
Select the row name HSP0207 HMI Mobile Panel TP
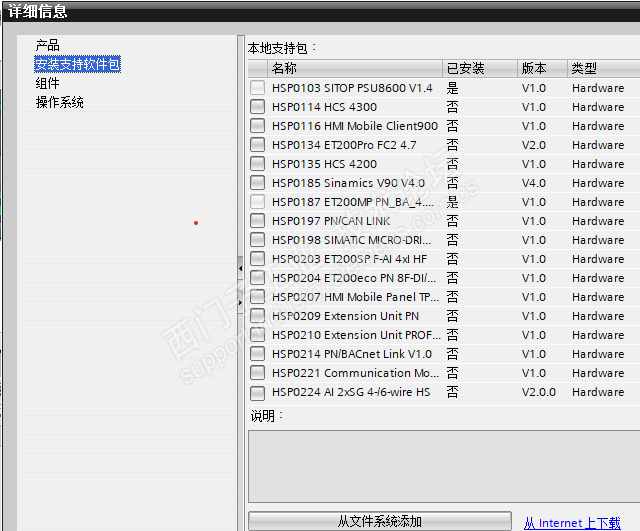tap(356, 297)
